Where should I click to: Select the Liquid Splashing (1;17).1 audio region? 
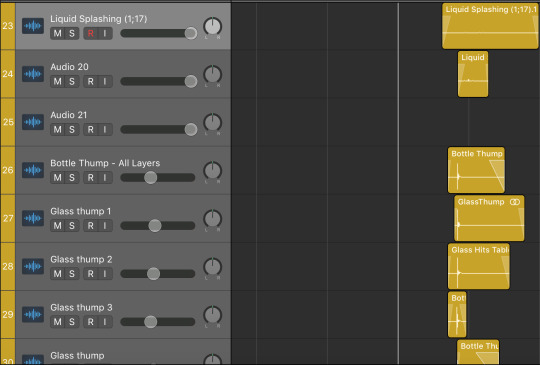[x=490, y=26]
